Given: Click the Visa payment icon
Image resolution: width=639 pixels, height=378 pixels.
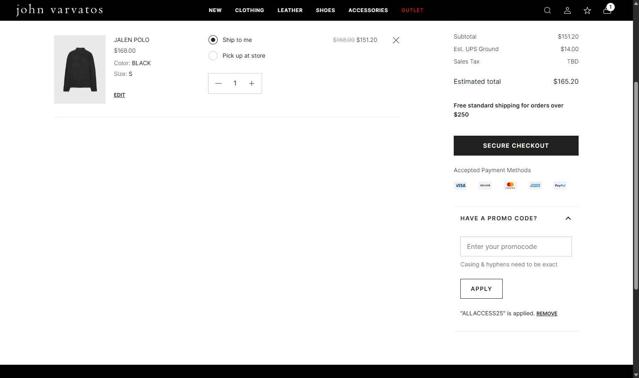Looking at the screenshot, I should (461, 185).
